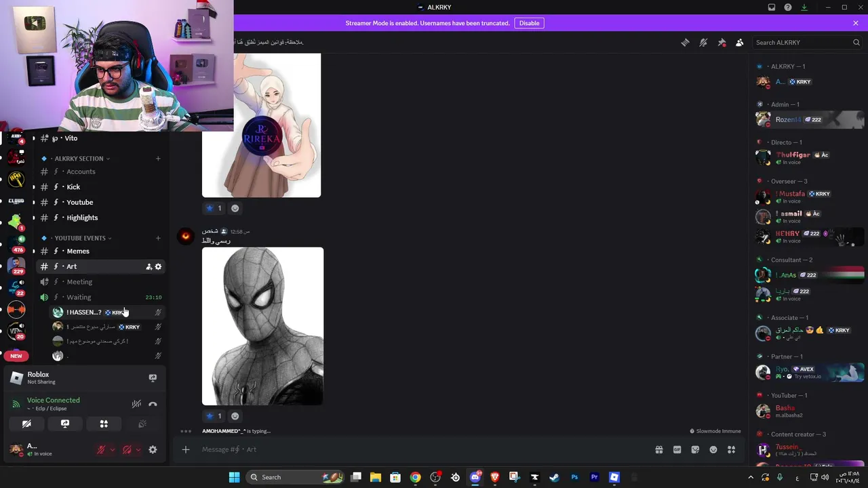Screen dimensions: 868x488
Task: Open member Thulfigar profile
Action: (808, 158)
